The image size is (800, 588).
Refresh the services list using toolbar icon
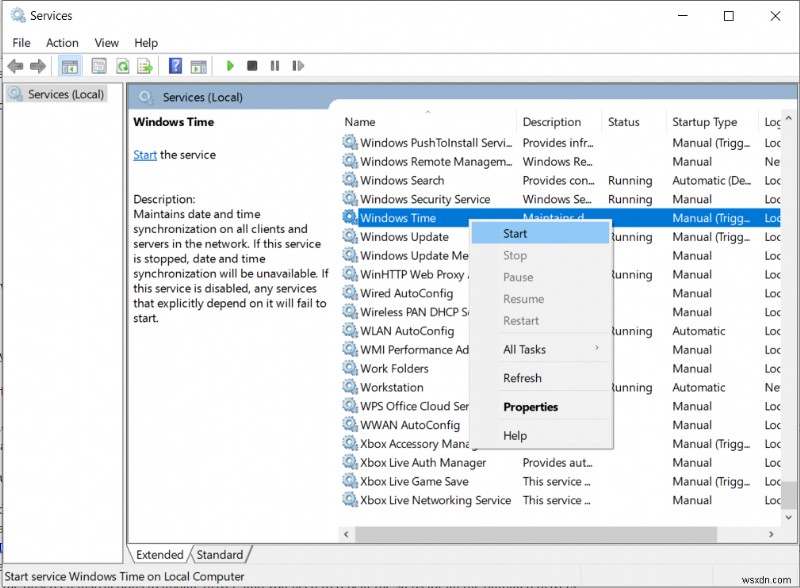tap(122, 66)
